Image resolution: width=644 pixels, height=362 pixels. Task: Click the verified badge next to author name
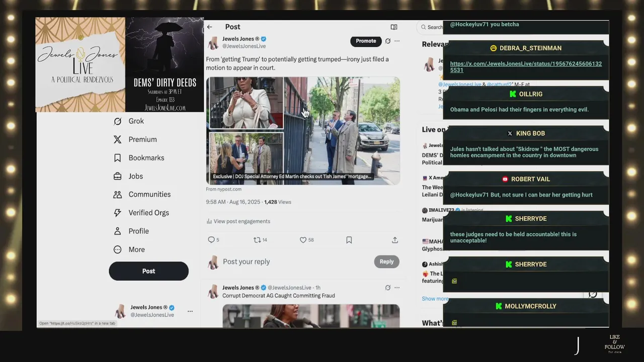tap(264, 39)
